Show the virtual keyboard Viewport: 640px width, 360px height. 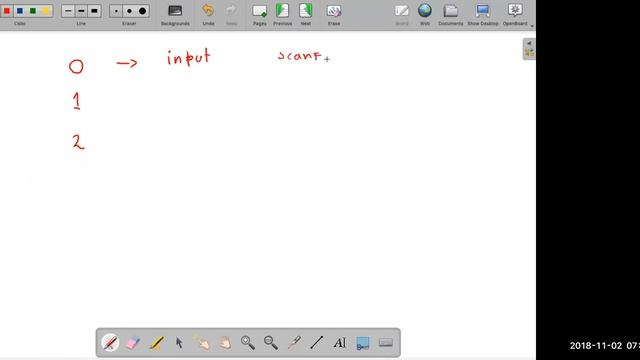[386, 342]
